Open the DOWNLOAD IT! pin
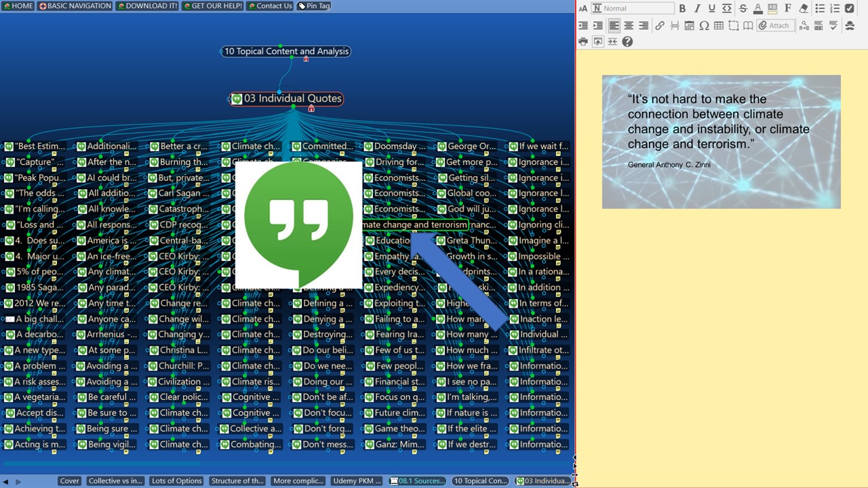Image resolution: width=868 pixels, height=488 pixels. coord(147,6)
